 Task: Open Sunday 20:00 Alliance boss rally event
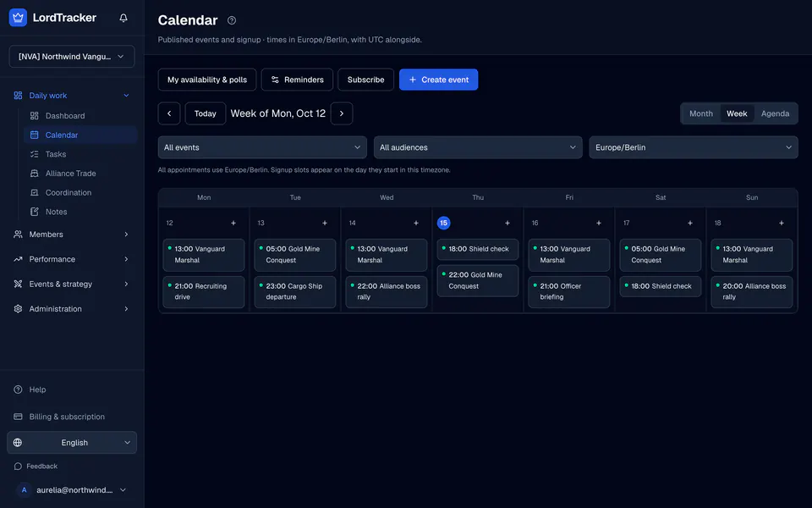pyautogui.click(x=752, y=292)
